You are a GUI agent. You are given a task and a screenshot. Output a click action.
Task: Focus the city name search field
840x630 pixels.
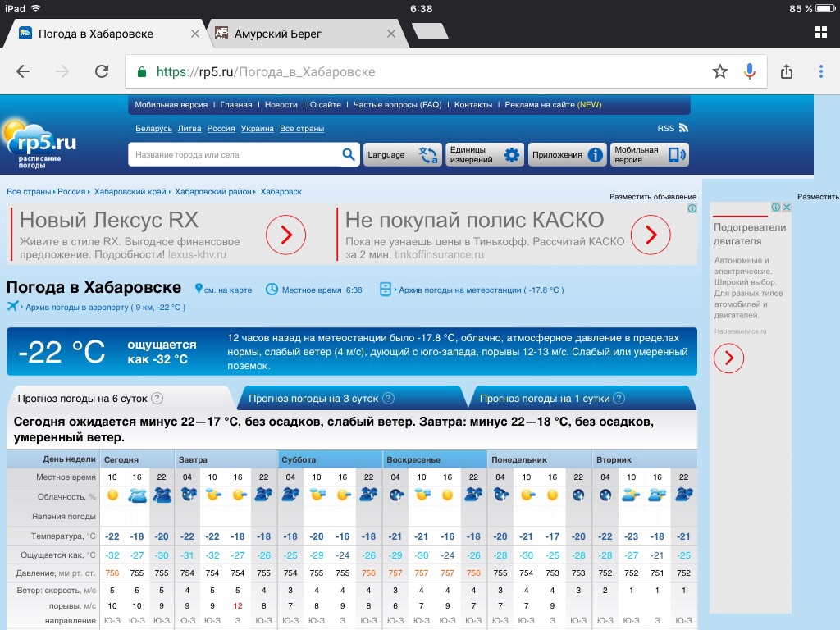tap(235, 155)
